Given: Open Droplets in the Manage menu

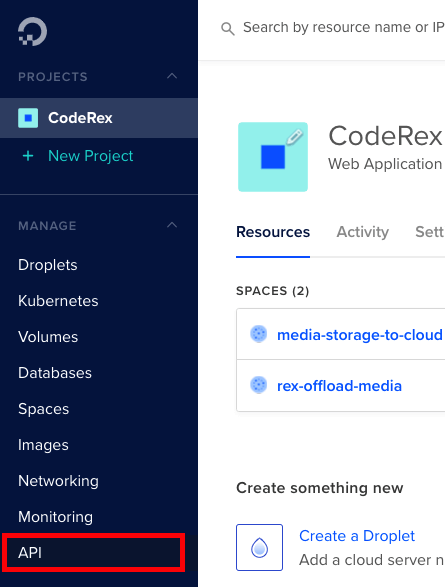Looking at the screenshot, I should click(48, 265).
